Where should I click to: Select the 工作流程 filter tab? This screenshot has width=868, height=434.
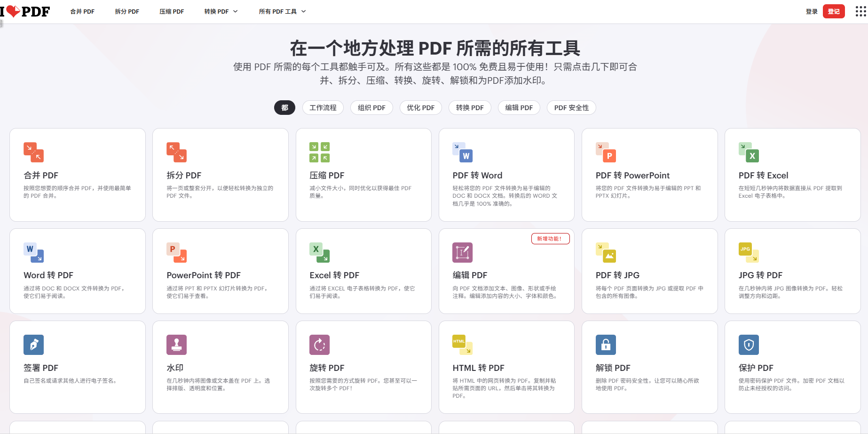pyautogui.click(x=323, y=108)
